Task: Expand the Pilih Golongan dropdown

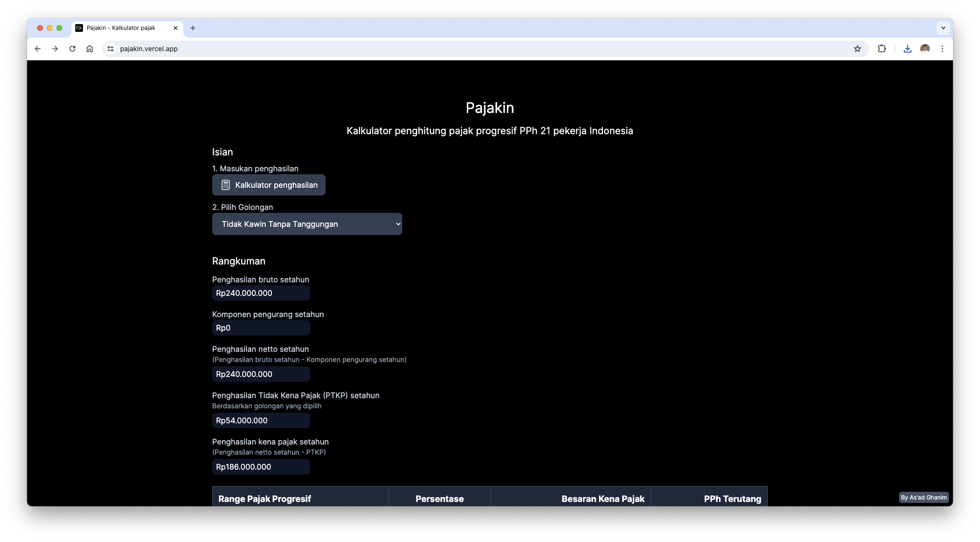Action: point(307,224)
